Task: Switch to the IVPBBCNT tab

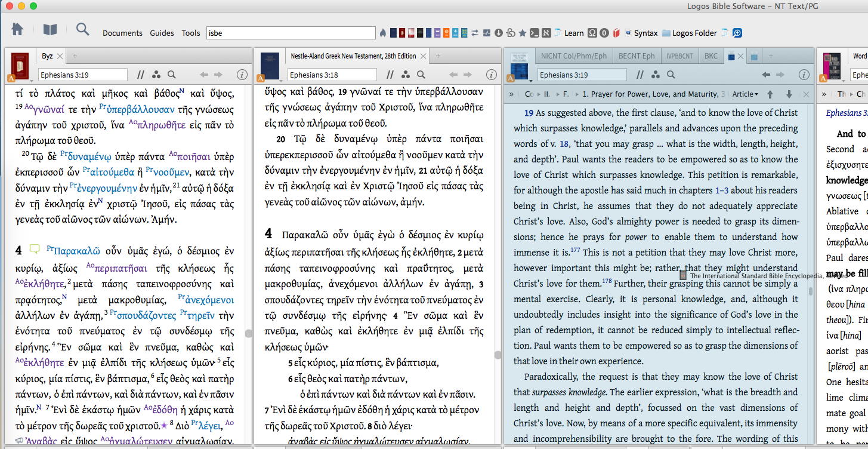Action: (679, 56)
